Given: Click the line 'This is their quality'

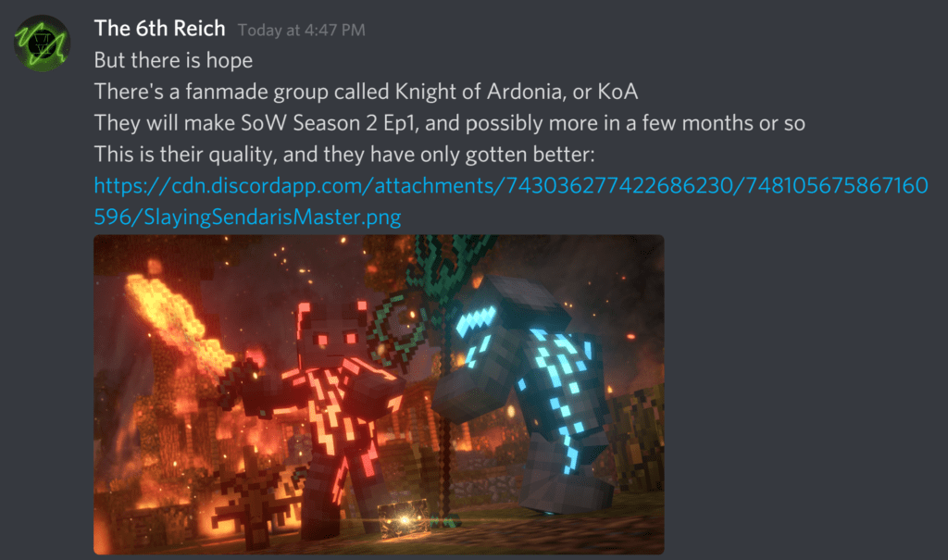Looking at the screenshot, I should (344, 155).
